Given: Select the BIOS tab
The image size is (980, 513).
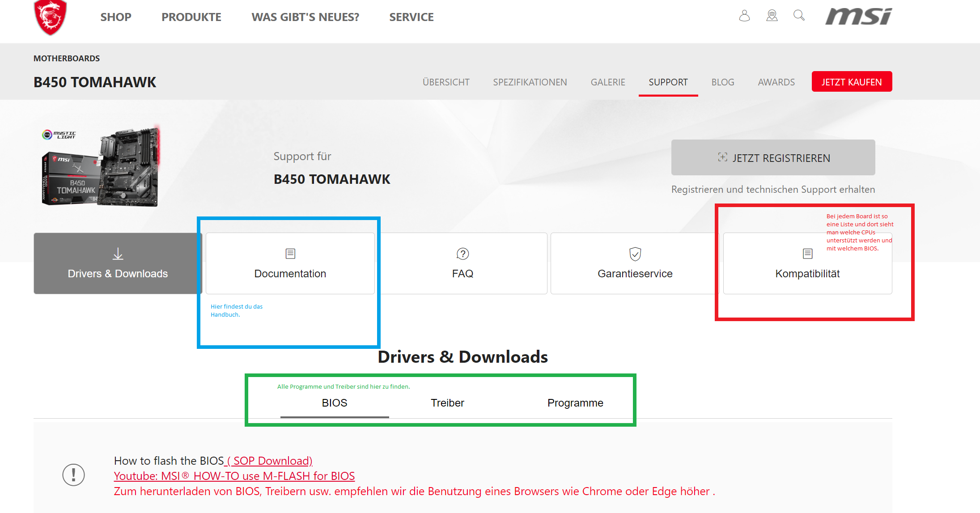Looking at the screenshot, I should click(x=335, y=403).
